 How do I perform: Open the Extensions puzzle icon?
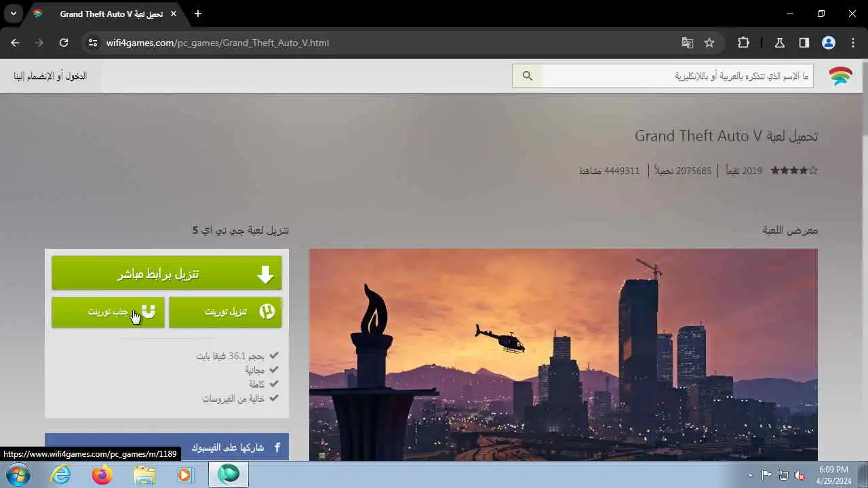point(743,43)
